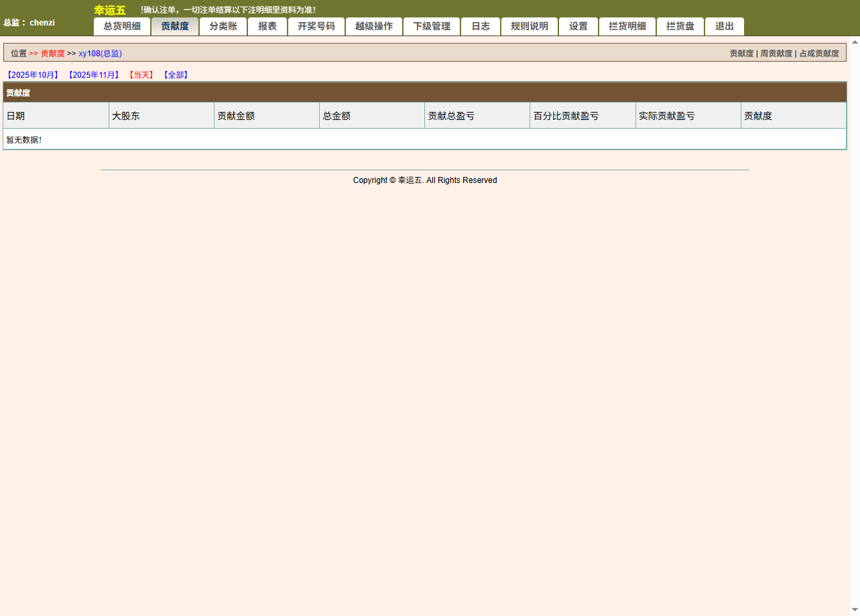The image size is (860, 616).
Task: Select the 下级管理 tab
Action: 432,27
